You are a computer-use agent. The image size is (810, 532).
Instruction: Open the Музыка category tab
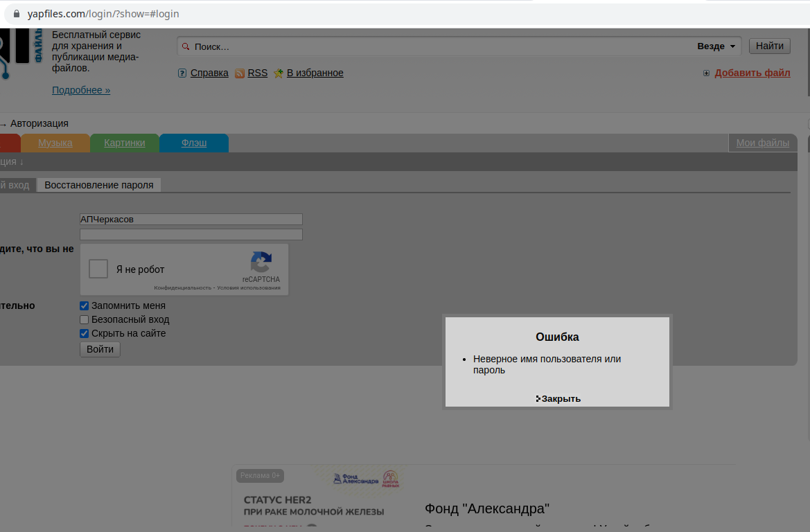[x=55, y=143]
